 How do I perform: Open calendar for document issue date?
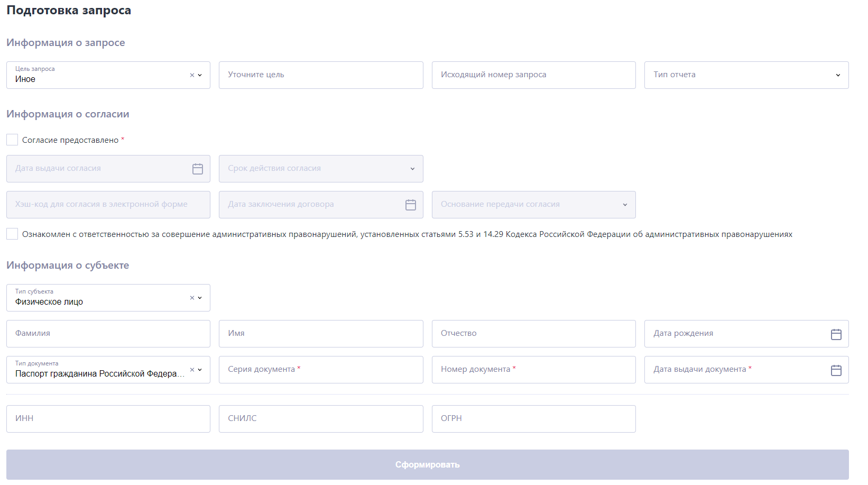836,370
